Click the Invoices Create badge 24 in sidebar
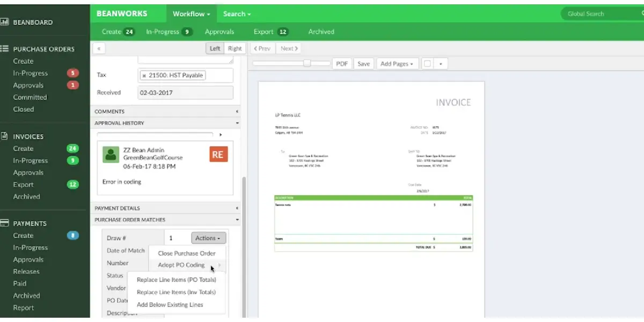 (x=72, y=149)
